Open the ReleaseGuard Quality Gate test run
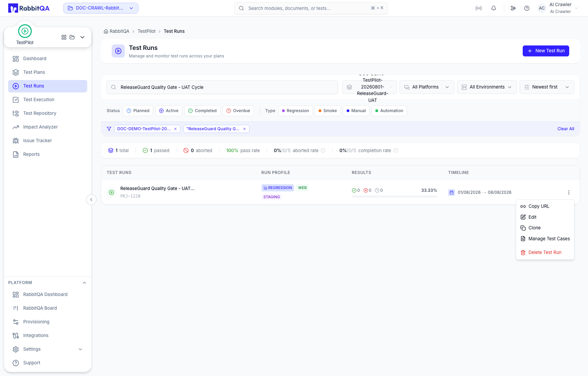 (x=157, y=189)
